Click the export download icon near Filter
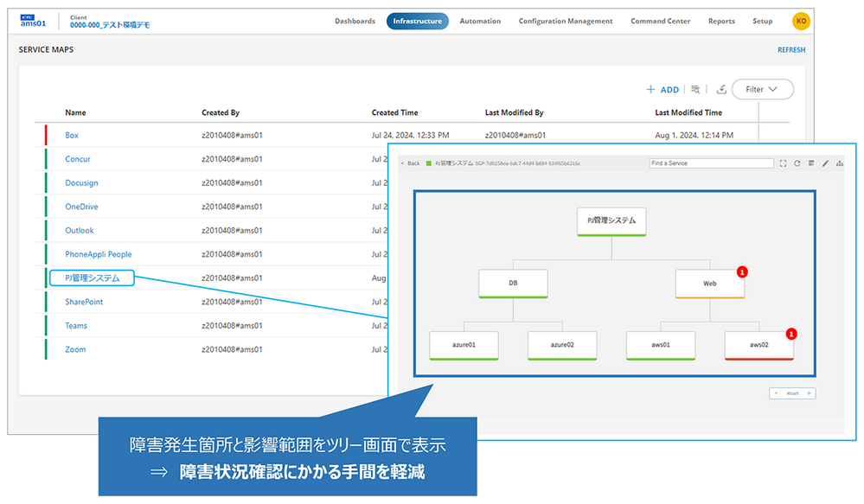Screen dimensions: 864x504 click(x=721, y=89)
